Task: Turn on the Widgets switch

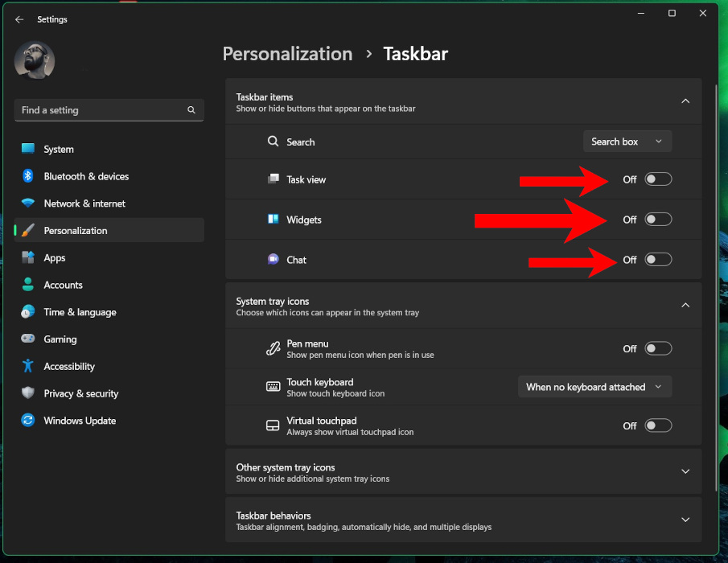Action: (658, 219)
